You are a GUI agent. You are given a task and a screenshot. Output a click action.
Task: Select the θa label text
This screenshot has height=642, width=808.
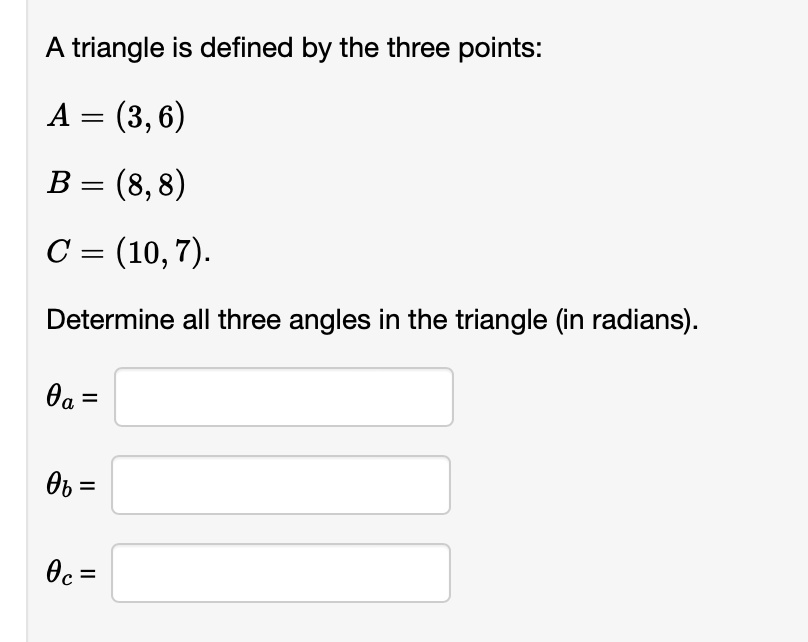[x=62, y=397]
